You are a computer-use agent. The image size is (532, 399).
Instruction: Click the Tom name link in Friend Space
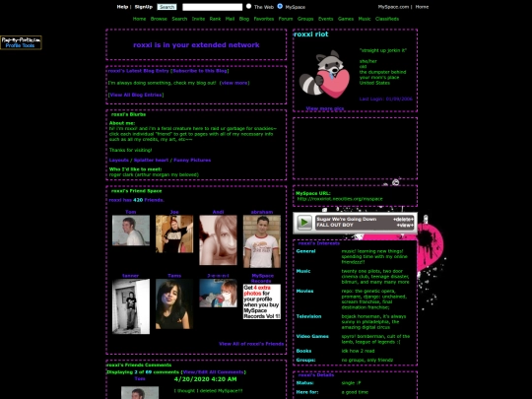point(131,212)
